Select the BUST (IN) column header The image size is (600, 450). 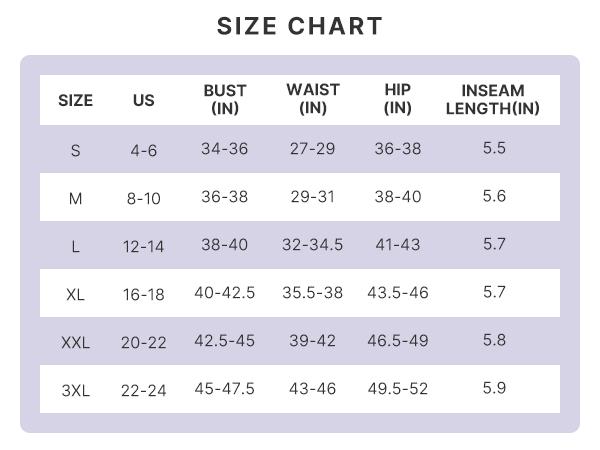point(225,99)
